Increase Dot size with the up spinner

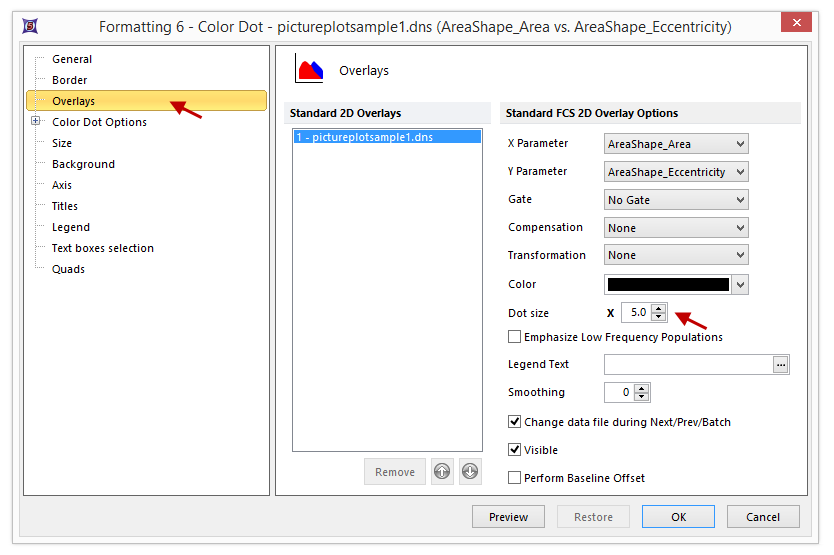(658, 308)
